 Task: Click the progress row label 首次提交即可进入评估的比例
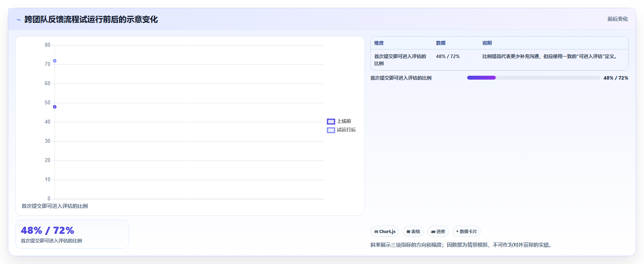(401, 78)
